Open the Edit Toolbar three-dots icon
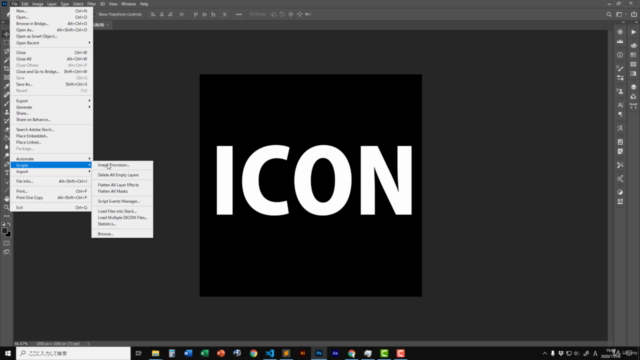The height and width of the screenshot is (360, 640). [x=6, y=216]
